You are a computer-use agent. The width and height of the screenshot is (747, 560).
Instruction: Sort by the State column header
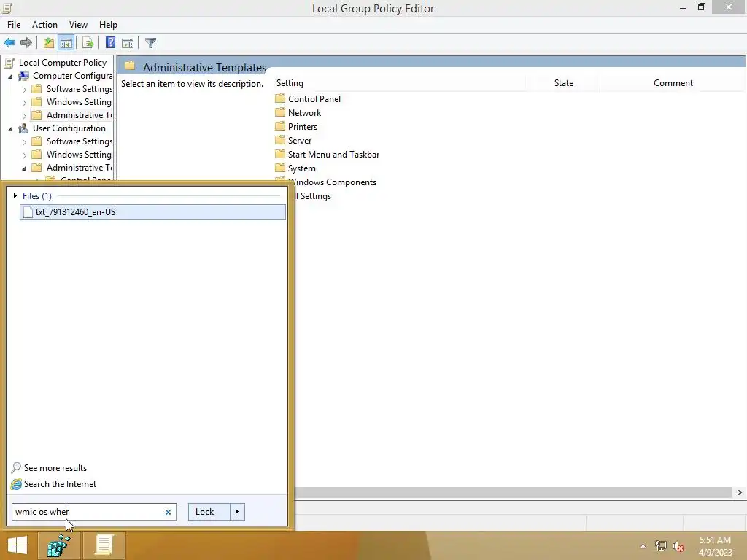tap(564, 83)
